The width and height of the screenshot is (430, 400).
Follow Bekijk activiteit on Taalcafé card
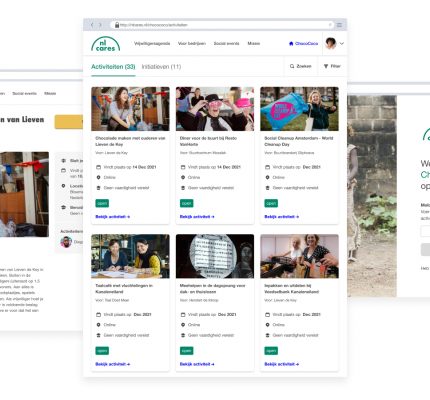113,364
